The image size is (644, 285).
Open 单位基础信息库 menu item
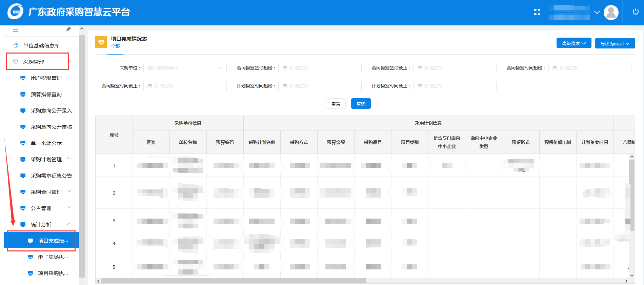click(41, 45)
